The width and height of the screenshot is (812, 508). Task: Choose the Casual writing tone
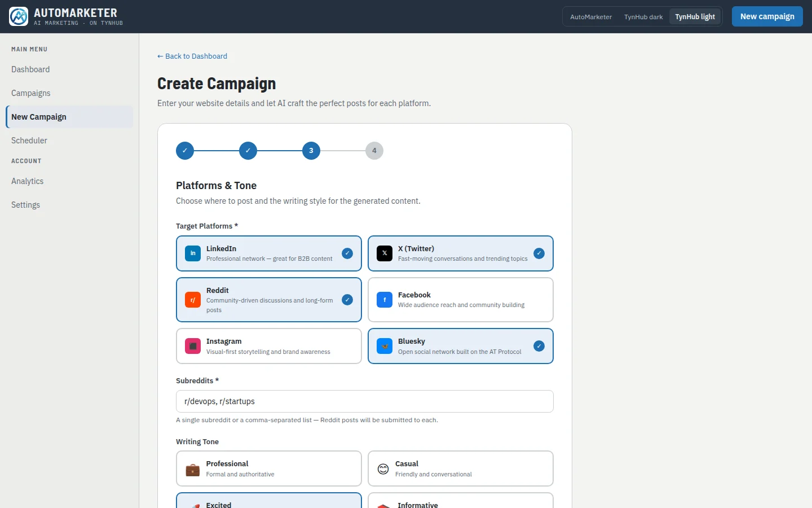[461, 468]
